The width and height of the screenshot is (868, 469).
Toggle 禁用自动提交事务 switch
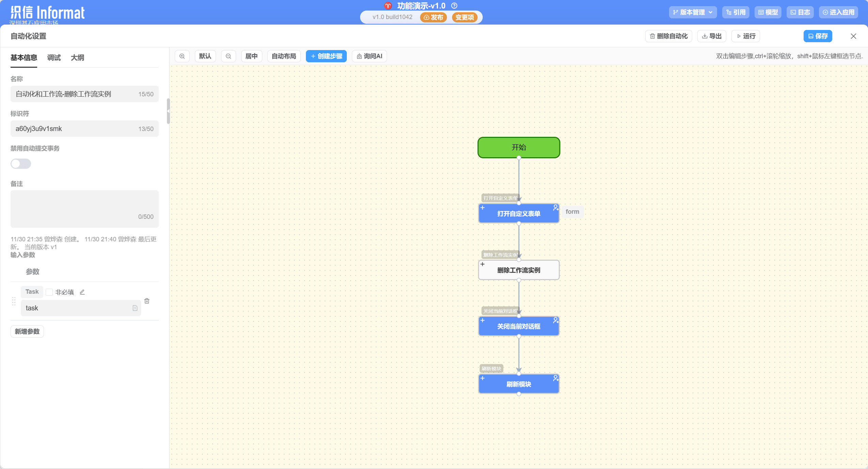click(21, 164)
